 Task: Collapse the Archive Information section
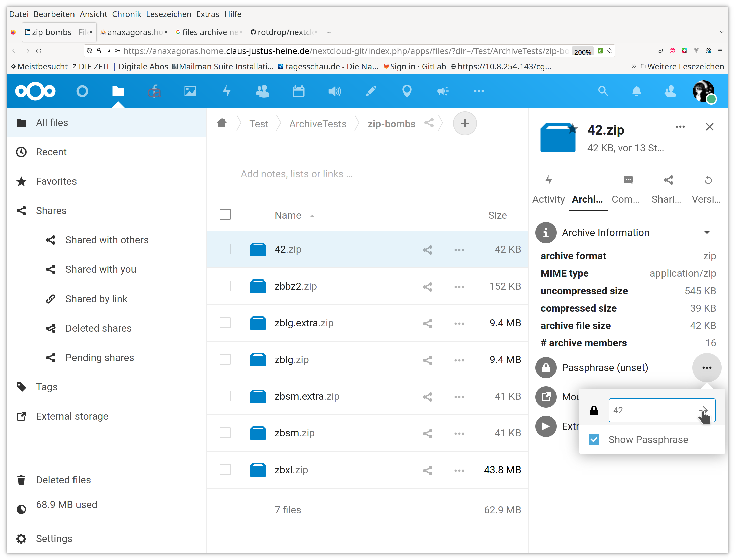[707, 233]
